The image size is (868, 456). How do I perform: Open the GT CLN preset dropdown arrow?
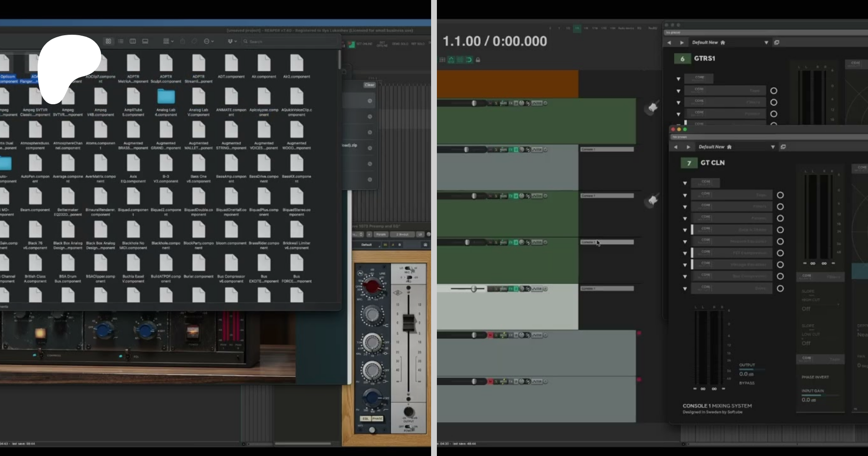pyautogui.click(x=773, y=147)
